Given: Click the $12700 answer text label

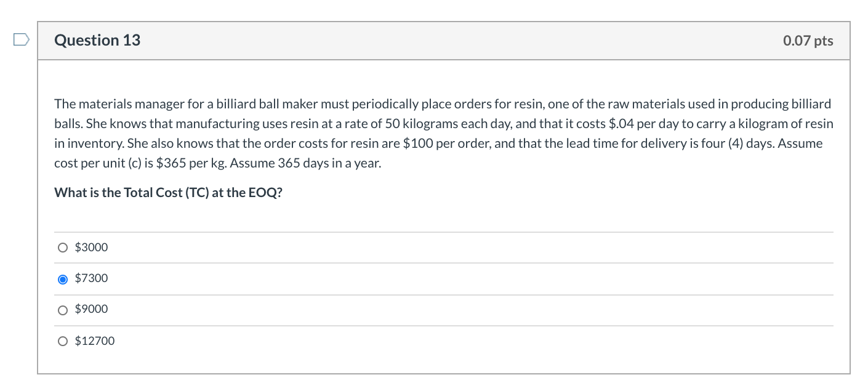Looking at the screenshot, I should pyautogui.click(x=94, y=341).
